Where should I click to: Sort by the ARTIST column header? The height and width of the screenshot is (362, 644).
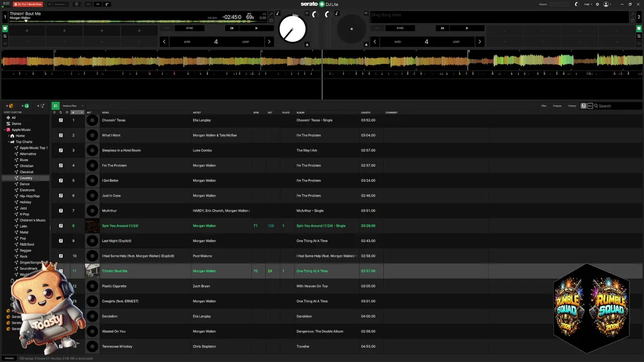(197, 113)
